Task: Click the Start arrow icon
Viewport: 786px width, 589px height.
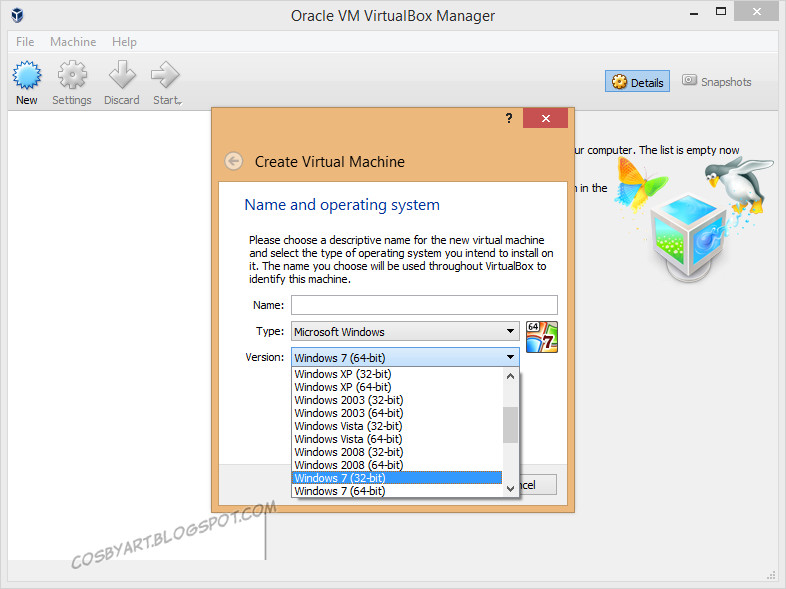Action: (x=165, y=75)
